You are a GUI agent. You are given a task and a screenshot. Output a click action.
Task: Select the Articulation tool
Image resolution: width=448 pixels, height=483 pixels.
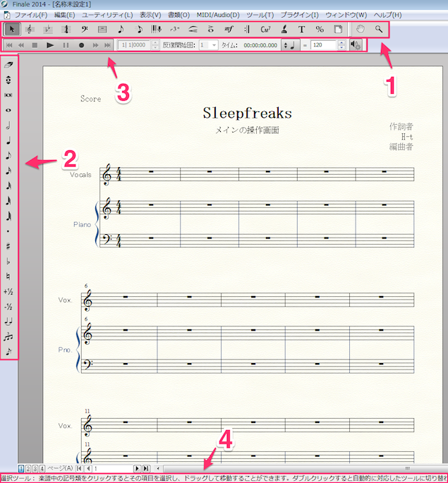tap(211, 30)
